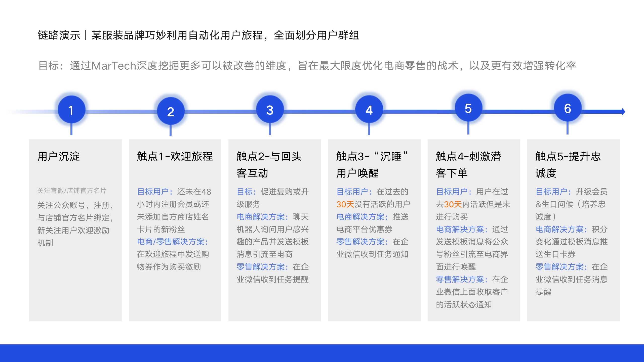Click the text '送生日卡券'
Image resolution: width=644 pixels, height=362 pixels.
point(555,254)
